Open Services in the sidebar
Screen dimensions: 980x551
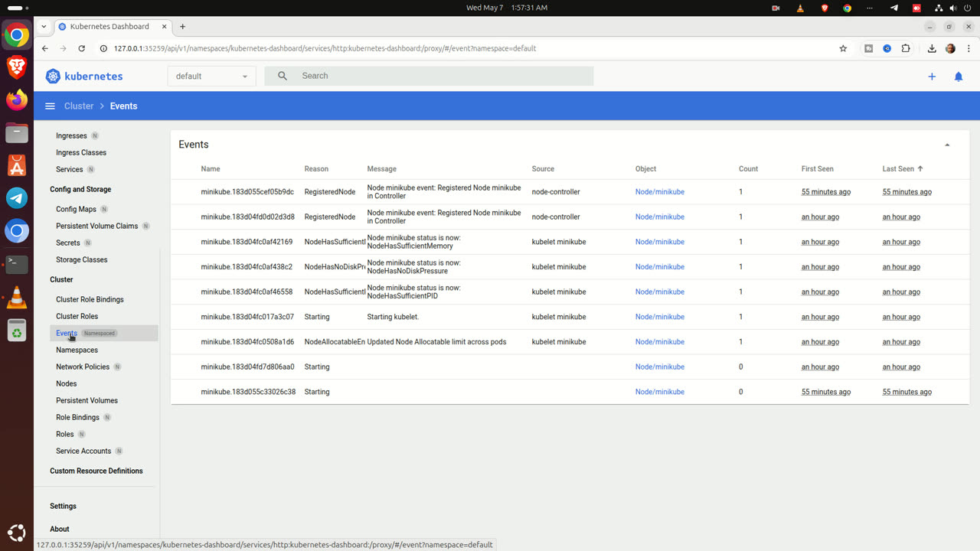coord(69,170)
